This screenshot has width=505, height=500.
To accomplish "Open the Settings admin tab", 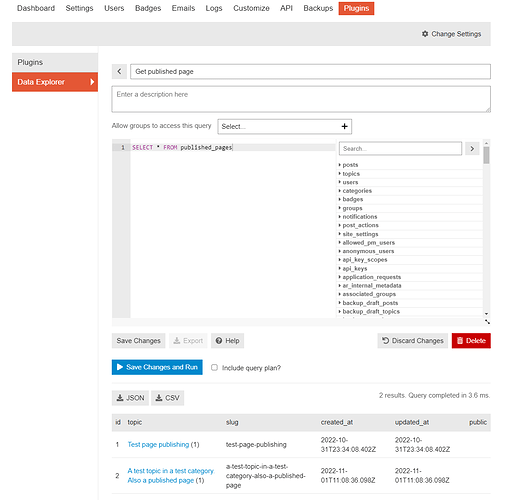I will point(79,8).
